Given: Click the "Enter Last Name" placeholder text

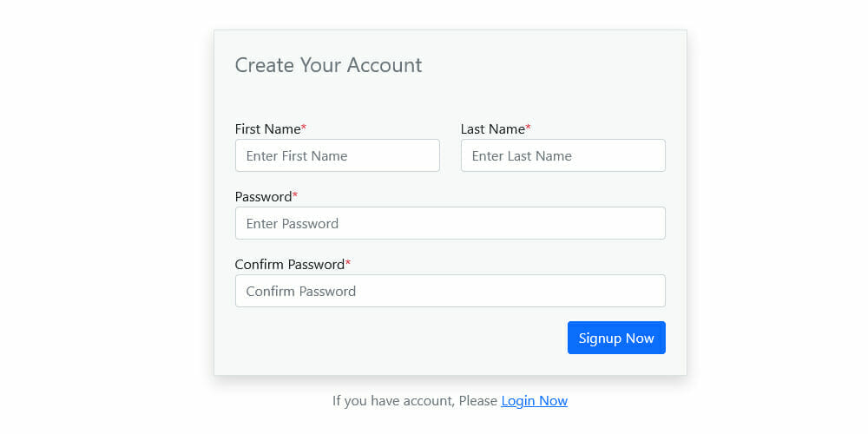Looking at the screenshot, I should click(x=522, y=156).
